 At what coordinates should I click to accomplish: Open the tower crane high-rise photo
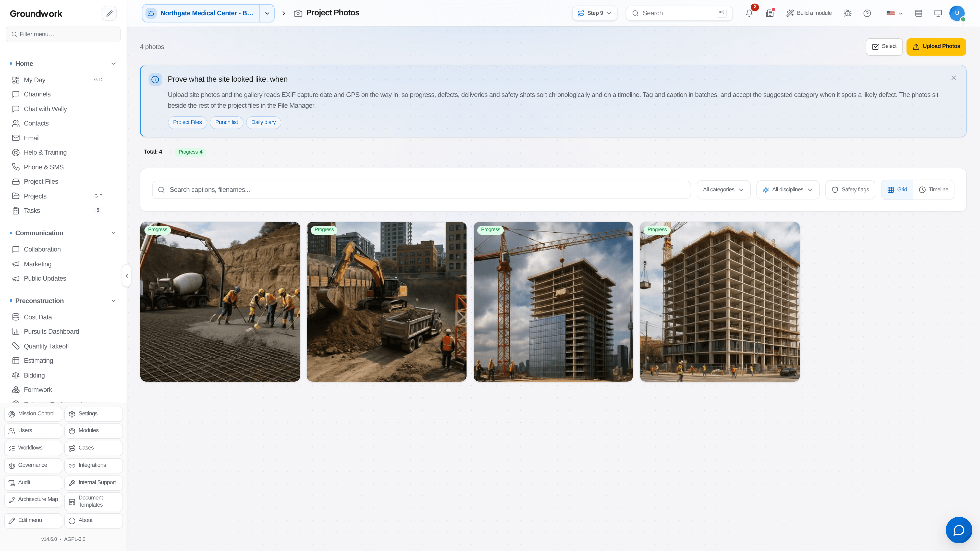[553, 302]
